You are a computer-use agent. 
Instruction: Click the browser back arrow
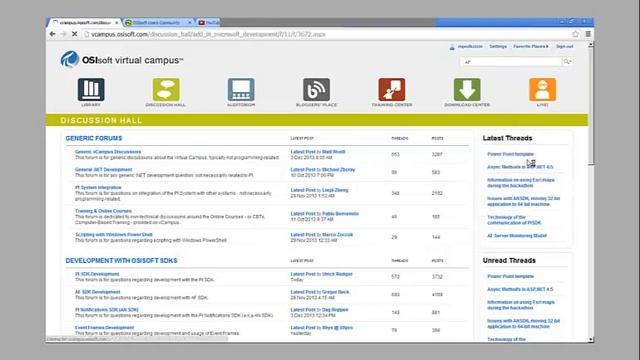coord(52,34)
